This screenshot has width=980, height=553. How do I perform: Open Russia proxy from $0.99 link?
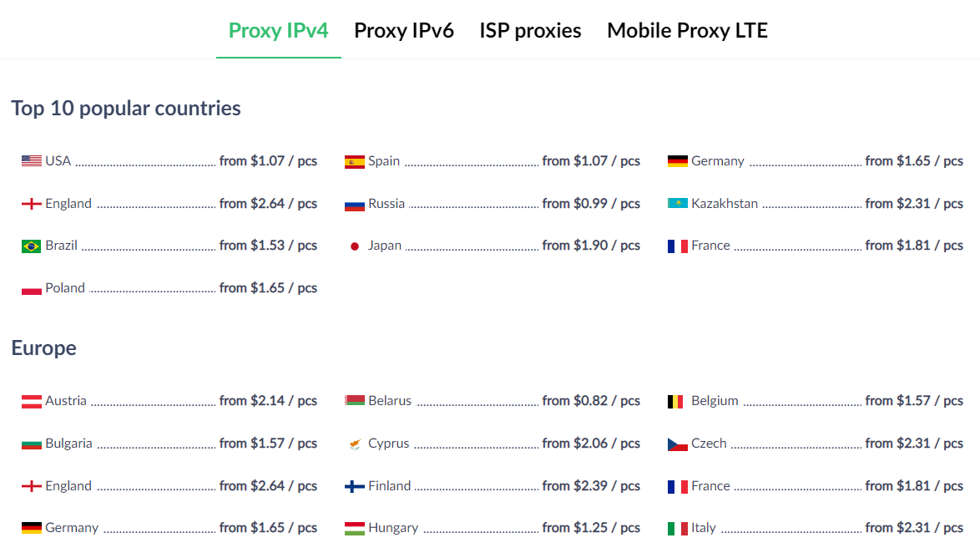click(493, 204)
